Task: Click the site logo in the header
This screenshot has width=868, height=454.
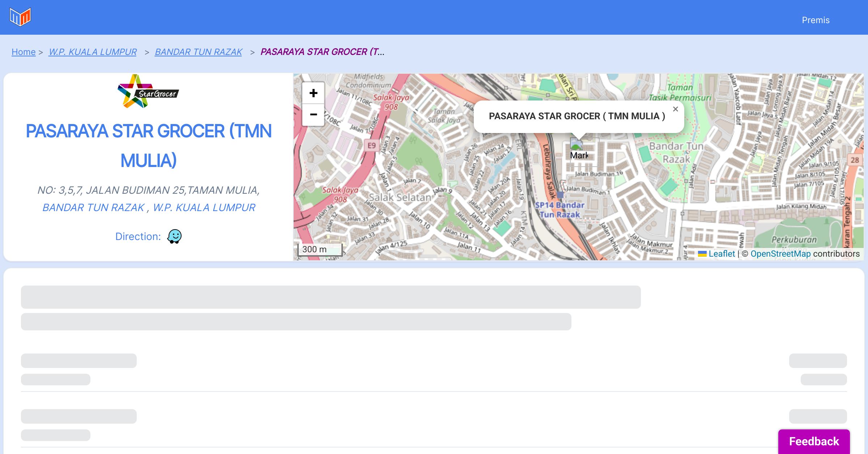Action: tap(20, 17)
